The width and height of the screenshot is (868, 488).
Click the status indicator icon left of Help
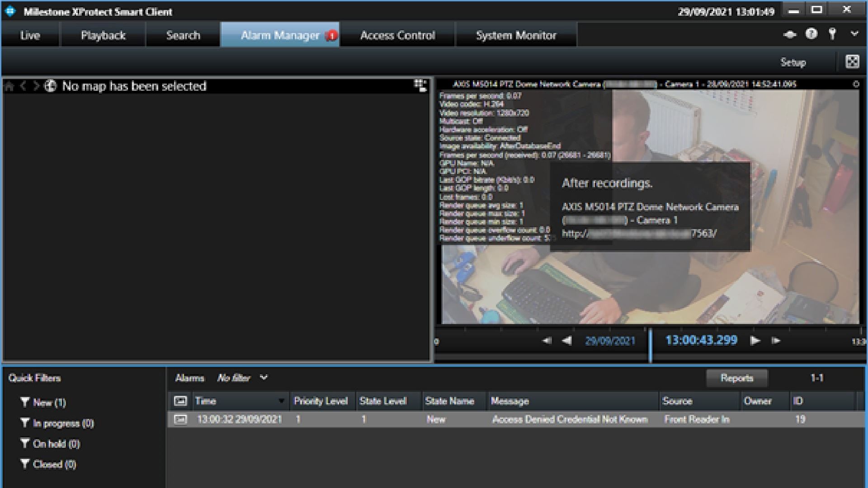coord(789,34)
